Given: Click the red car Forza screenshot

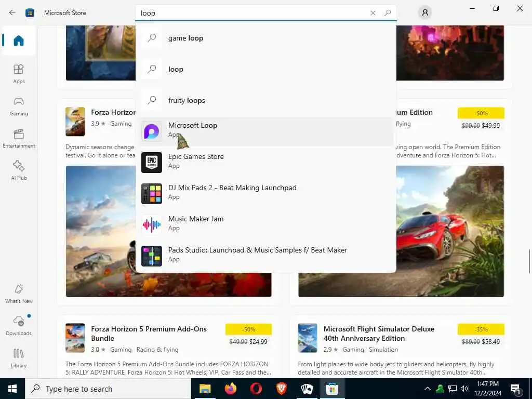Looking at the screenshot, I should tap(450, 231).
